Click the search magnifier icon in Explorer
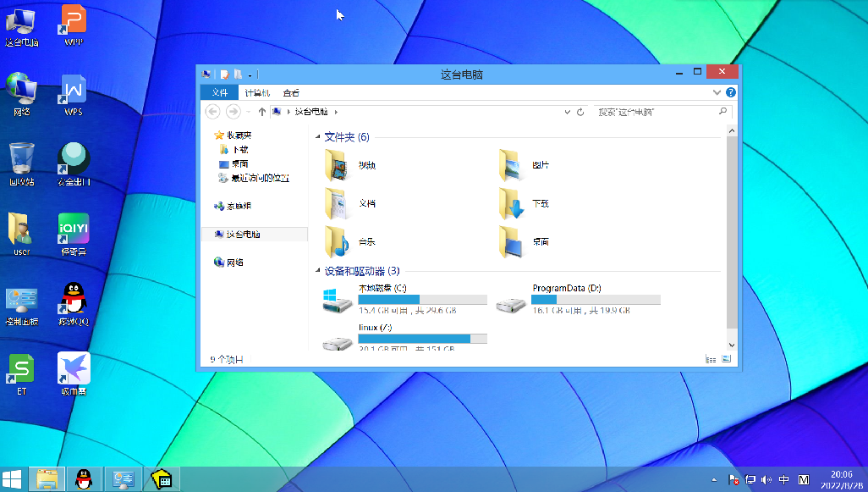This screenshot has width=868, height=492. pos(722,112)
